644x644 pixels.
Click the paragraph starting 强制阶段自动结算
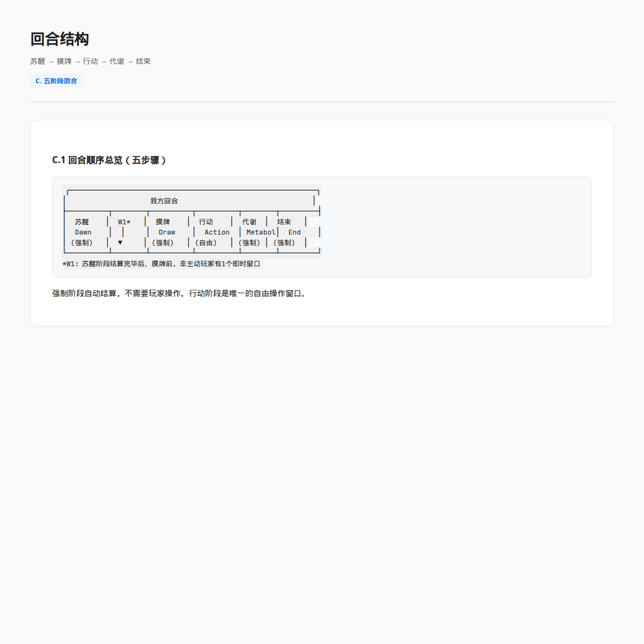pyautogui.click(x=180, y=294)
